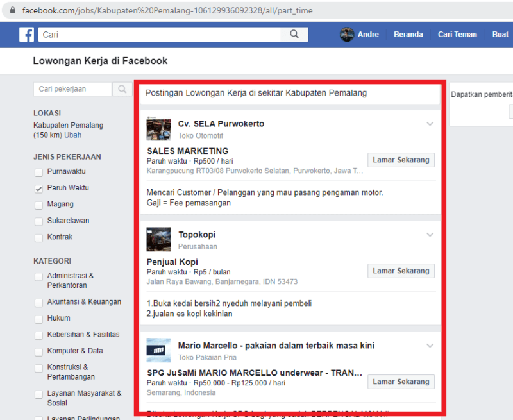Open Cv. SELA Purwokerto page name
The width and height of the screenshot is (513, 420).
click(221, 124)
